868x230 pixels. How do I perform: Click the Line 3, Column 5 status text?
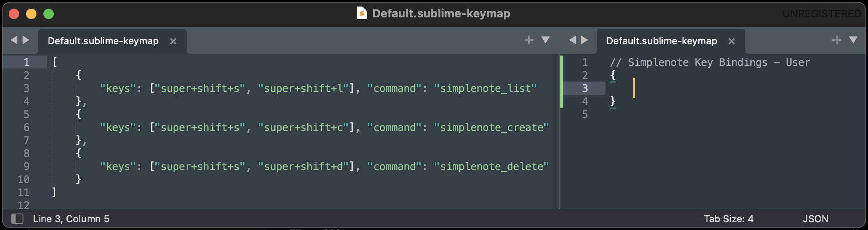pyautogui.click(x=71, y=219)
